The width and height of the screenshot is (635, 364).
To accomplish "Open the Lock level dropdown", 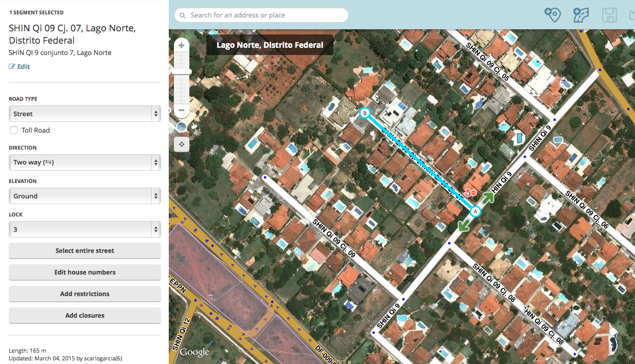I will tap(85, 229).
